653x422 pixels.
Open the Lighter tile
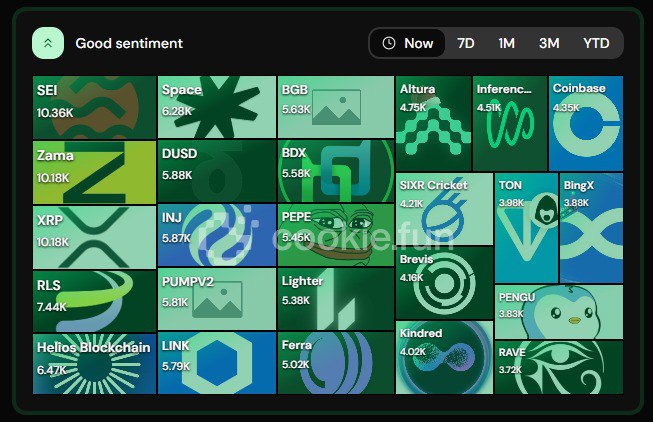coord(336,299)
